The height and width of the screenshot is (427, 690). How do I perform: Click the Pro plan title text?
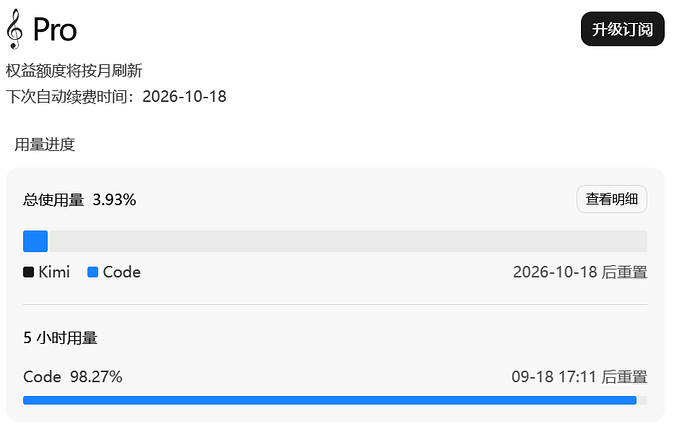55,29
